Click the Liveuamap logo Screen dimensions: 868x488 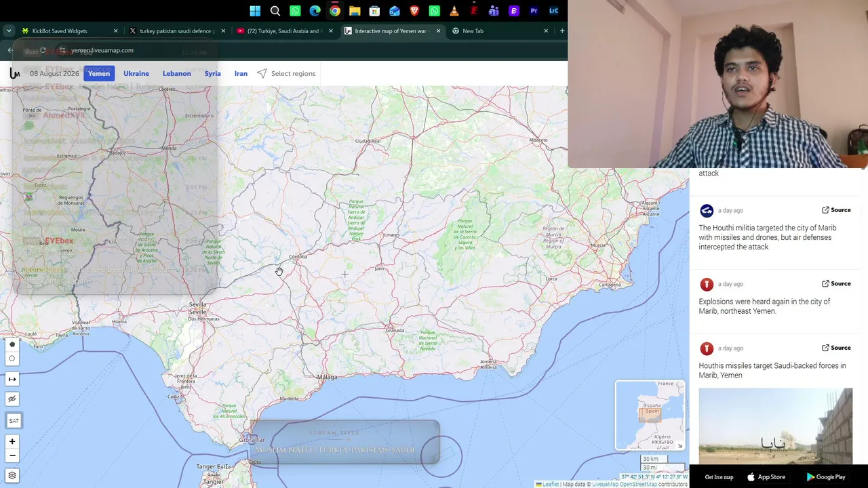pyautogui.click(x=14, y=73)
